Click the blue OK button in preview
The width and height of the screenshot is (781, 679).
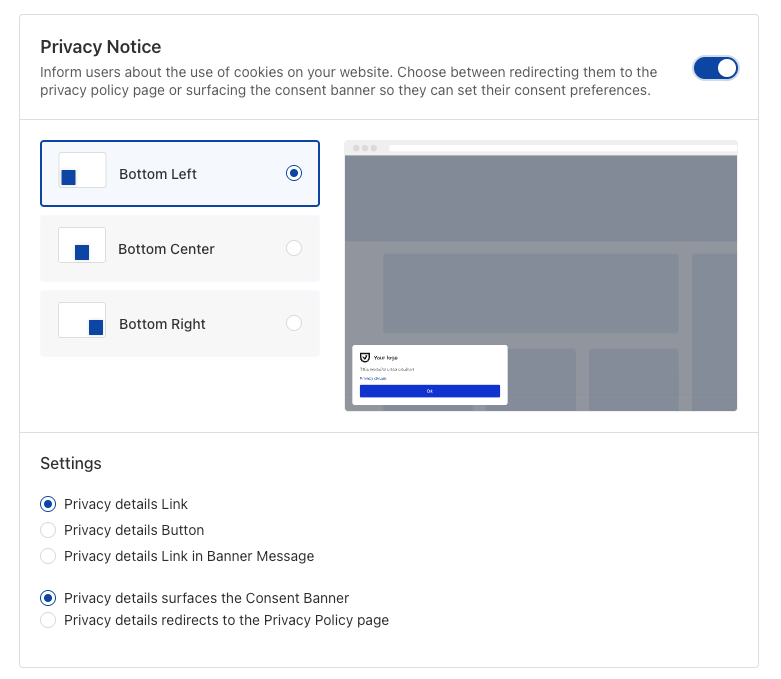tap(429, 391)
